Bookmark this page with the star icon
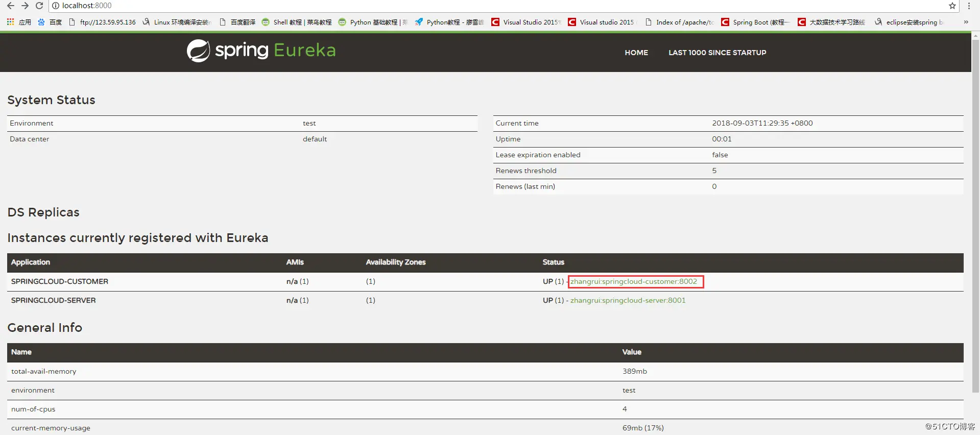This screenshot has height=435, width=980. (x=952, y=6)
